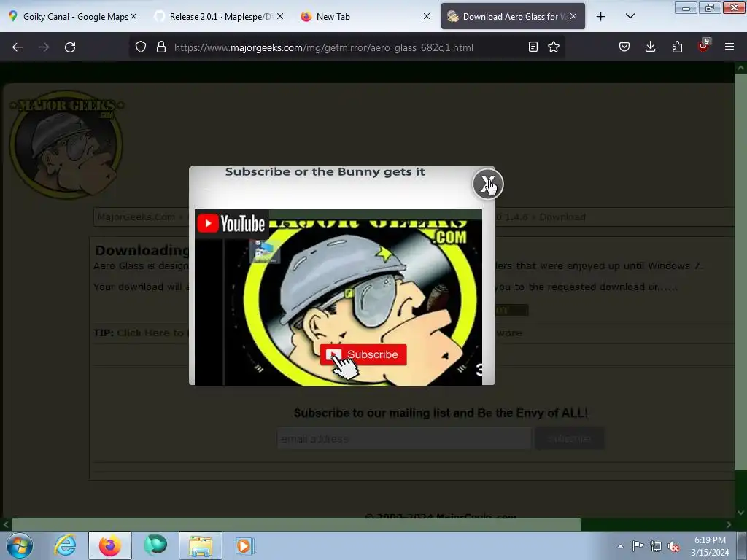This screenshot has width=747, height=560.
Task: Open the muted volume tray icon
Action: tap(673, 546)
